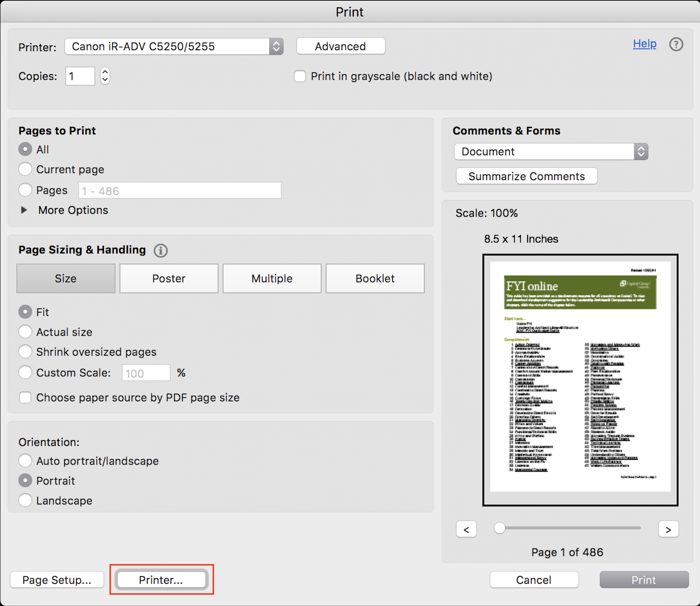Open the Page Sizing & Handling info icon
700x606 pixels.
[x=161, y=251]
